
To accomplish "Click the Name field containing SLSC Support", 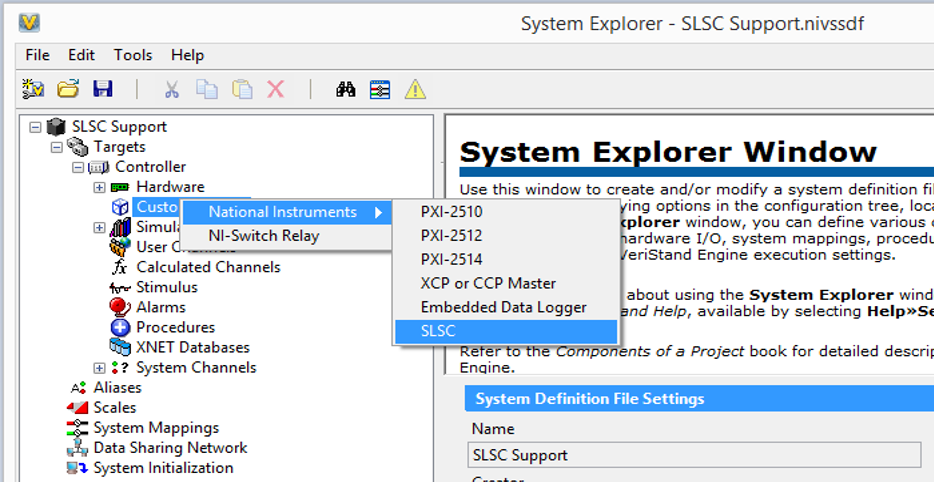I will coord(694,455).
